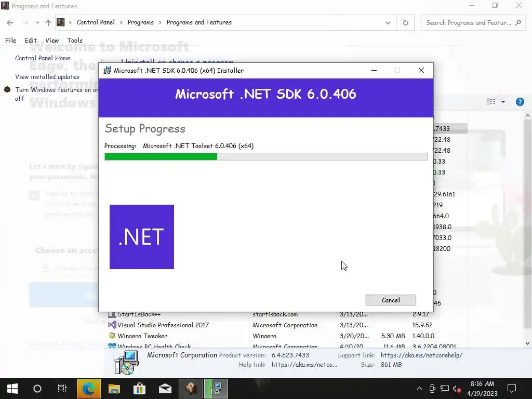Expand the address bar history dropdown
Image resolution: width=532 pixels, height=399 pixels.
click(x=388, y=23)
